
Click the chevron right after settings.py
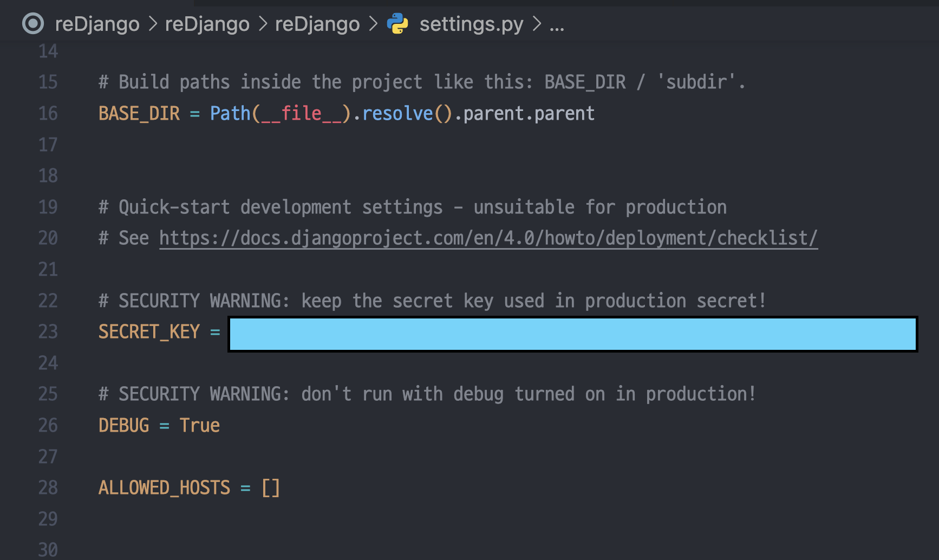[537, 24]
